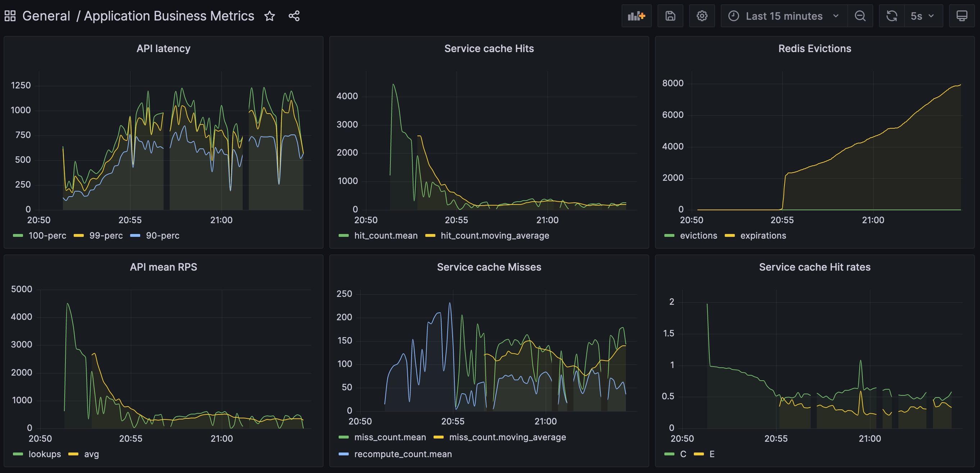Open the Last 15 minutes time picker

point(784,16)
